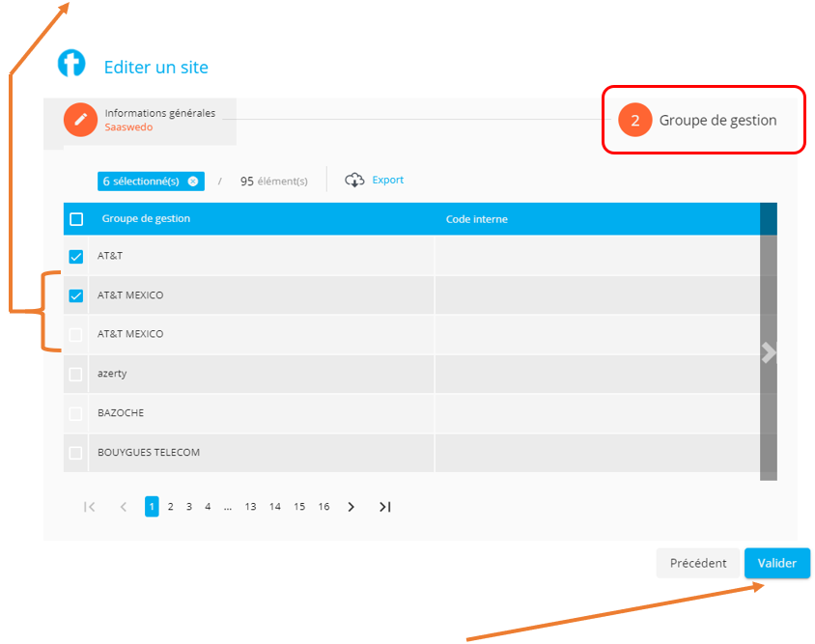The width and height of the screenshot is (815, 644).
Task: Sort by Code interne column header
Action: [x=477, y=219]
